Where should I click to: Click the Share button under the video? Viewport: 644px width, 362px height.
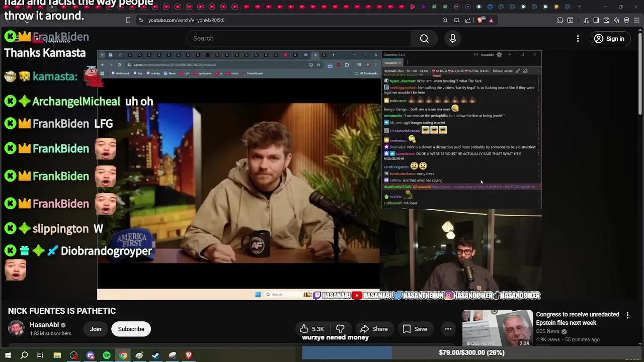pyautogui.click(x=374, y=329)
